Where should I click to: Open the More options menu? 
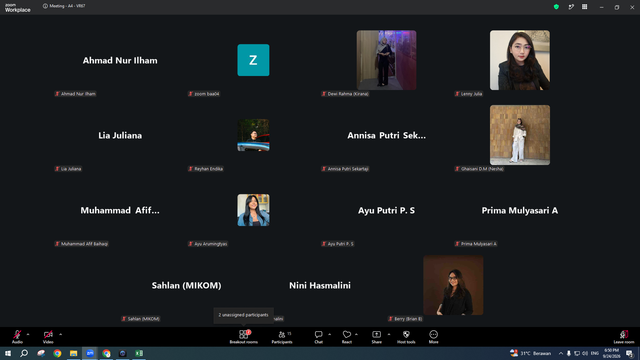tap(433, 336)
